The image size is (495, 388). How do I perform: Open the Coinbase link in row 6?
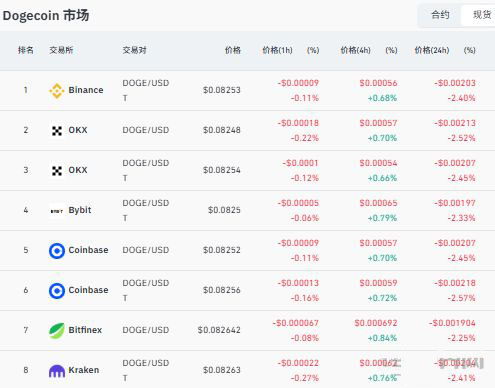(88, 290)
